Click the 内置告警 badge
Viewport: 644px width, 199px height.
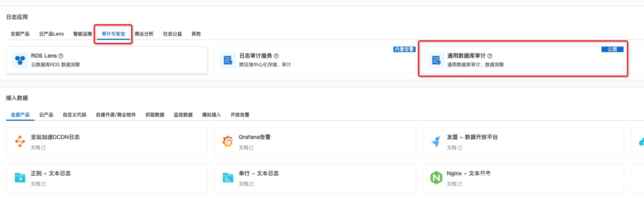coord(404,49)
